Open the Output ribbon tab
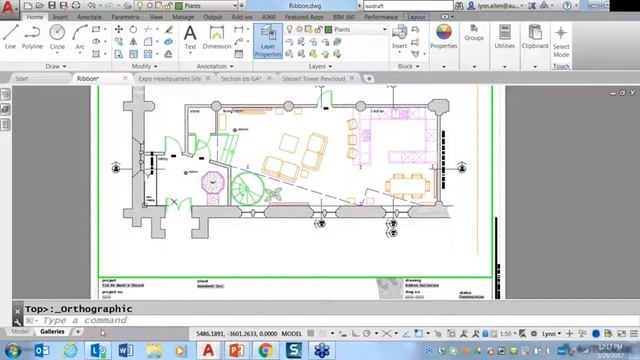The image size is (640, 360). point(213,17)
